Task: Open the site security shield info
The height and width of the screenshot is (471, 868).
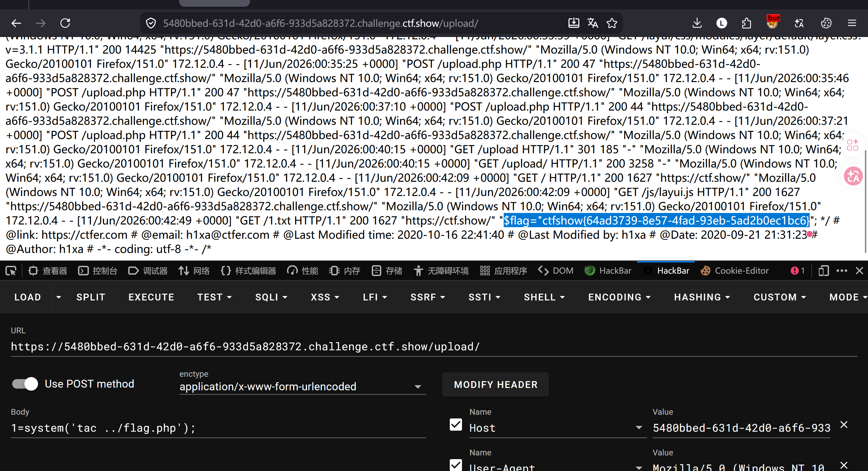Action: click(151, 23)
